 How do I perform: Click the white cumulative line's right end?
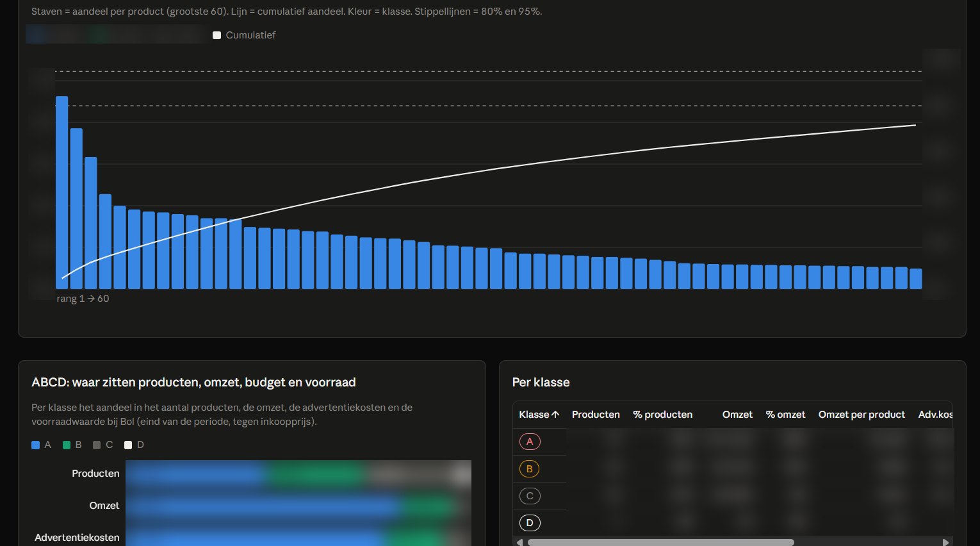[x=915, y=125]
